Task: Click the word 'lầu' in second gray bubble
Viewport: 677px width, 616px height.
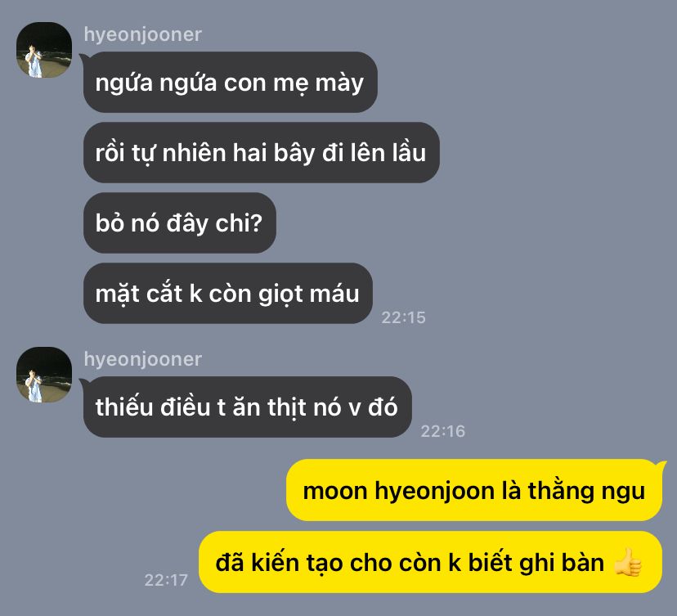Action: 409,152
